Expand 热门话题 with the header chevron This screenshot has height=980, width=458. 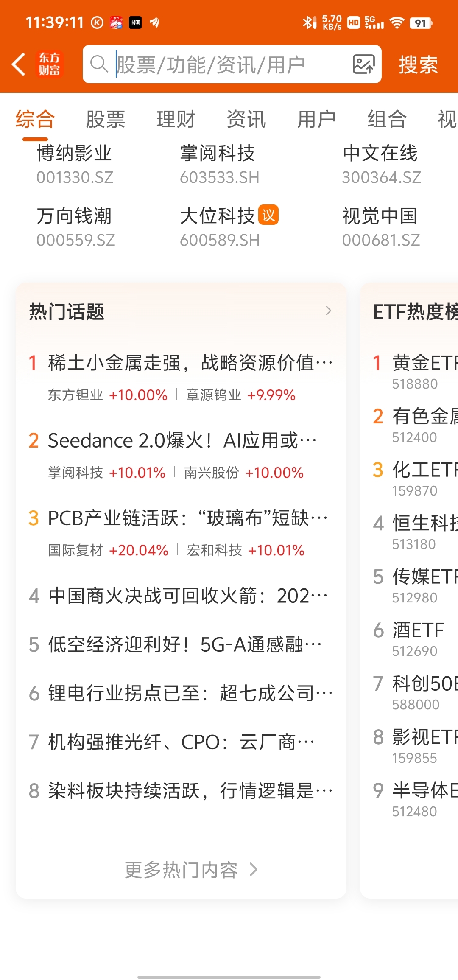tap(328, 311)
